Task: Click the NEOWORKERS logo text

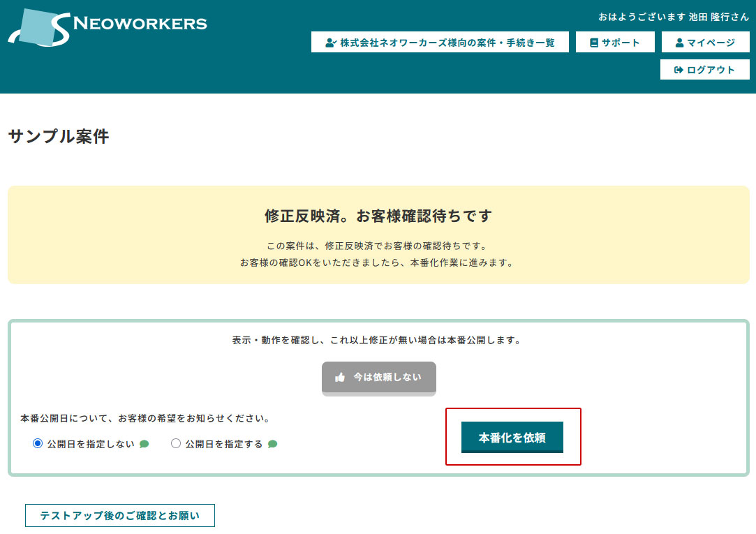Action: (x=140, y=24)
